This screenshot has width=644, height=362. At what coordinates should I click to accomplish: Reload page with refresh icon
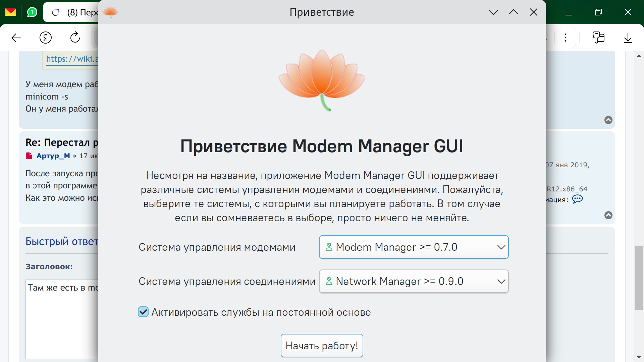point(75,37)
